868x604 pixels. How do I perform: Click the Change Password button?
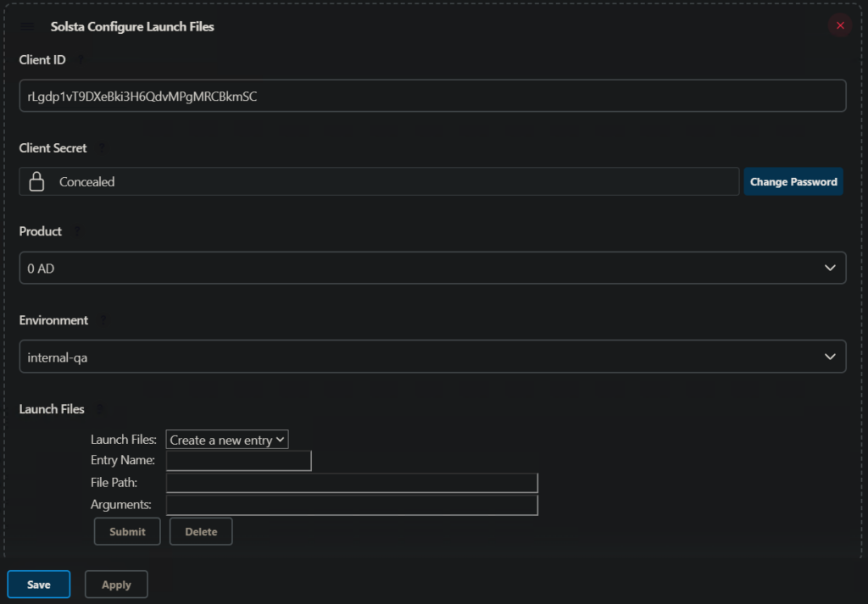[x=793, y=181]
